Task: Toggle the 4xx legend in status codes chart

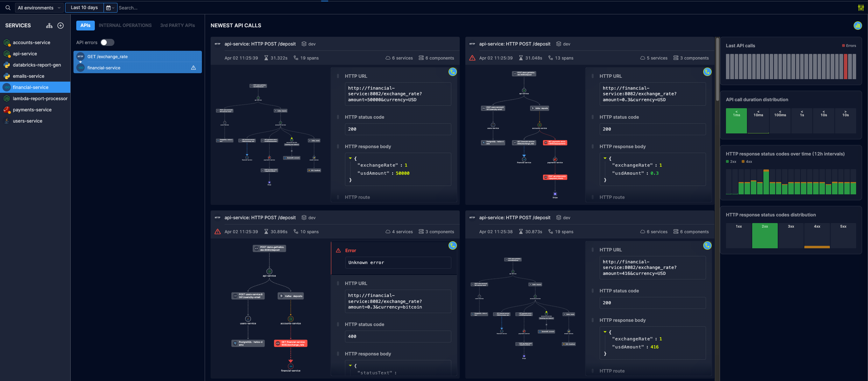Action: (x=747, y=161)
